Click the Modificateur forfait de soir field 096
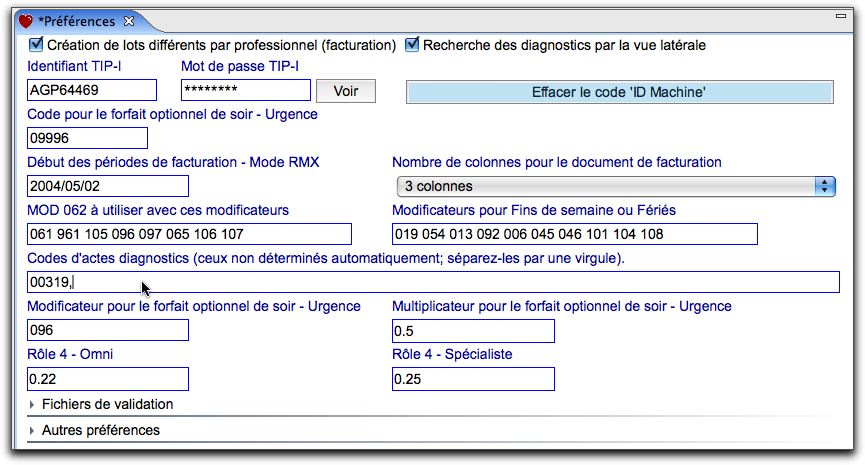 pyautogui.click(x=108, y=330)
